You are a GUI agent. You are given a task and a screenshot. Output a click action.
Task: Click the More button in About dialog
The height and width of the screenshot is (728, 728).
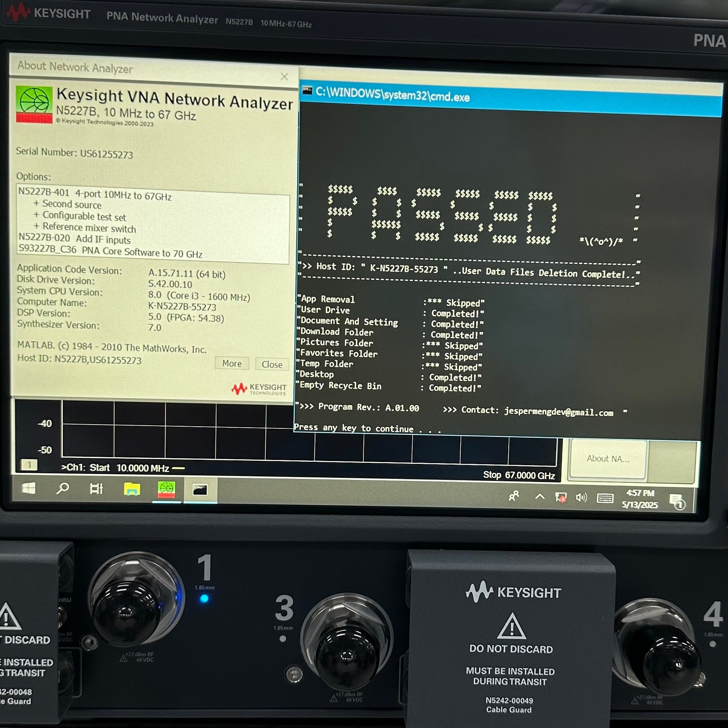[x=232, y=363]
